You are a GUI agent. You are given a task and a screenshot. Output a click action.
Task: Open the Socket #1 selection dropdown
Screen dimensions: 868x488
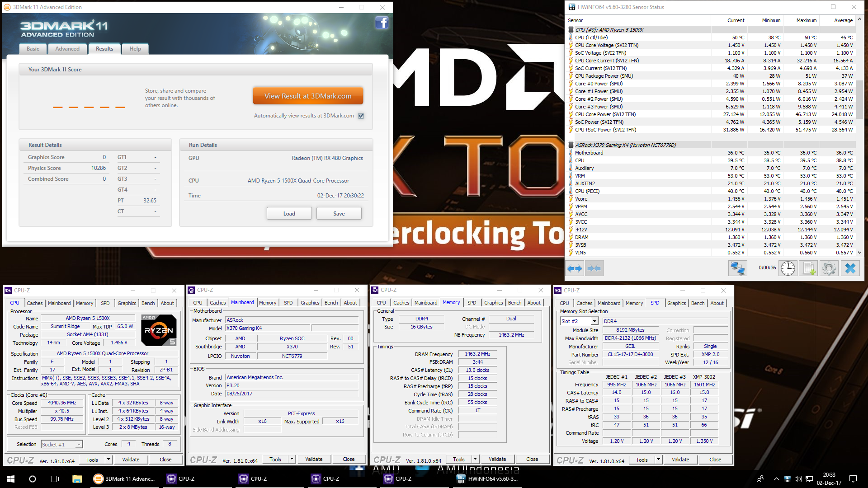[79, 445]
